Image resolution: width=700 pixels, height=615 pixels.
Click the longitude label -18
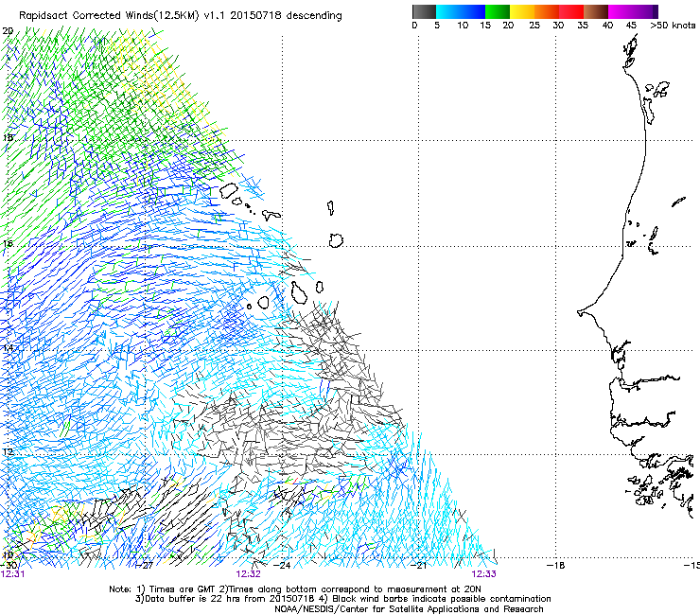pyautogui.click(x=556, y=566)
